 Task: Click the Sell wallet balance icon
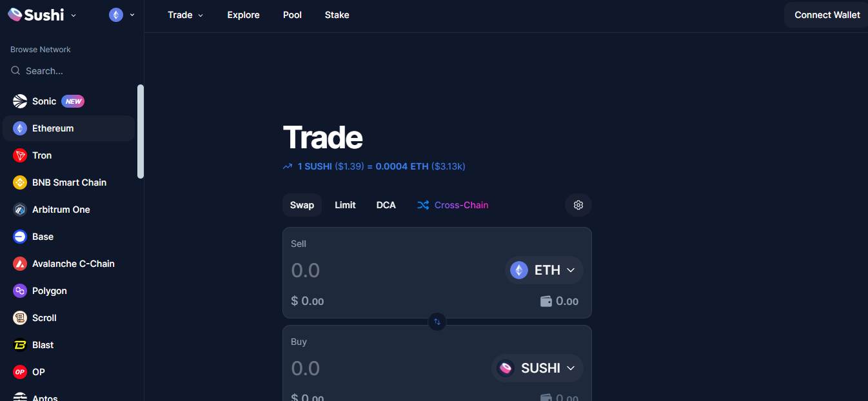(x=546, y=301)
